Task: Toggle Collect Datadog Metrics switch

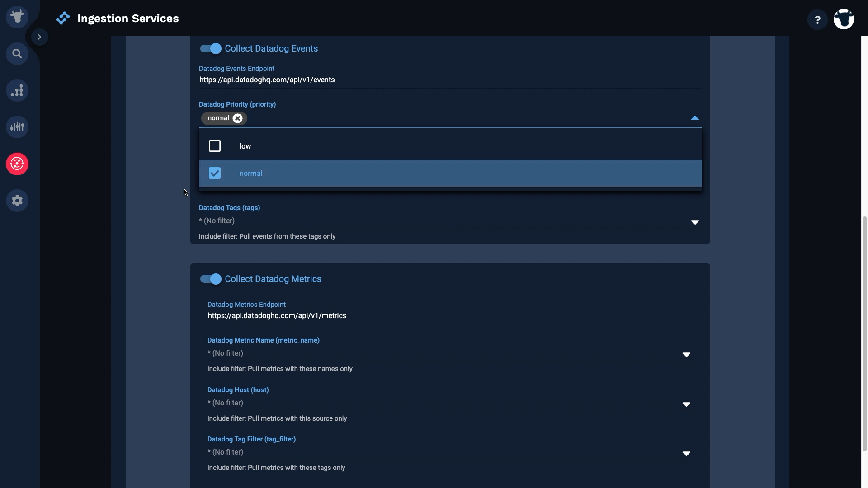Action: click(211, 279)
